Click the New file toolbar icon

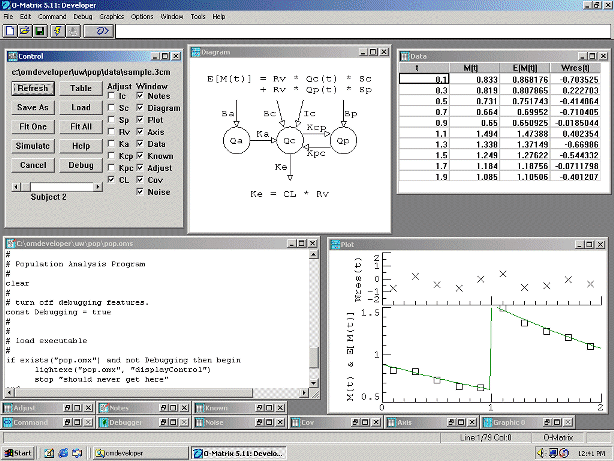click(10, 31)
